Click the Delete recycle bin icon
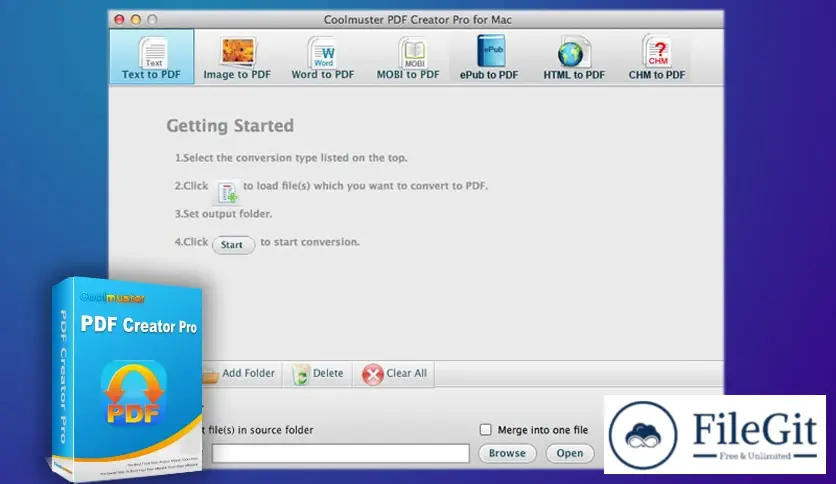 [301, 374]
